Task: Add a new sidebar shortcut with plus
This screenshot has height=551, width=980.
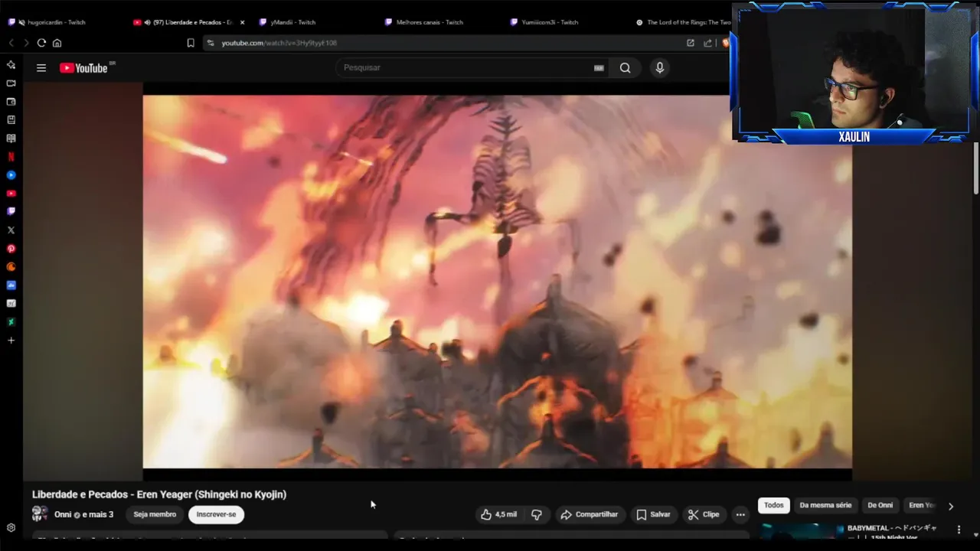Action: coord(11,341)
